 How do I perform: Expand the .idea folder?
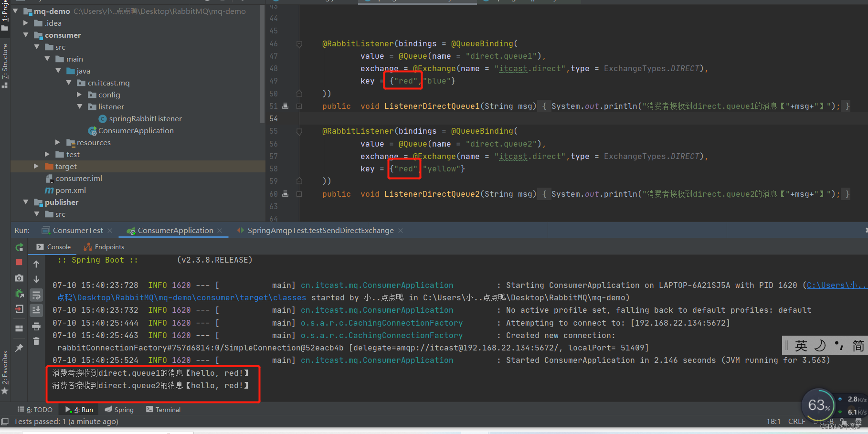[26, 23]
